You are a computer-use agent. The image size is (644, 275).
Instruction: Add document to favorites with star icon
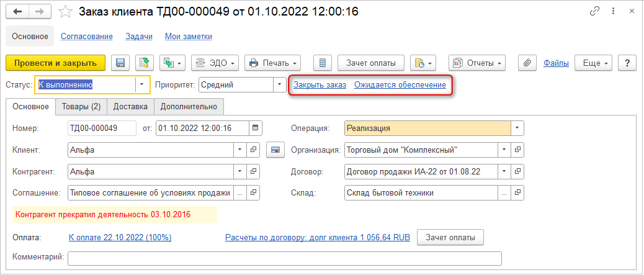[65, 12]
